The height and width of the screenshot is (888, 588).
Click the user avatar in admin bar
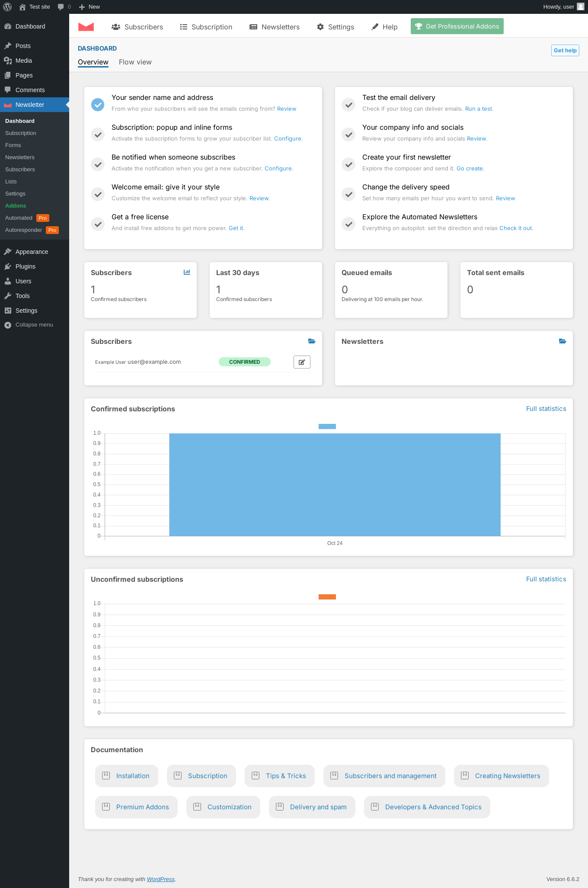click(581, 7)
